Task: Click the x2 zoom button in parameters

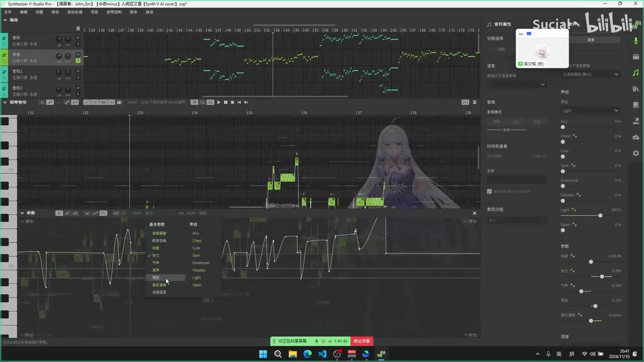Action: (x=116, y=213)
